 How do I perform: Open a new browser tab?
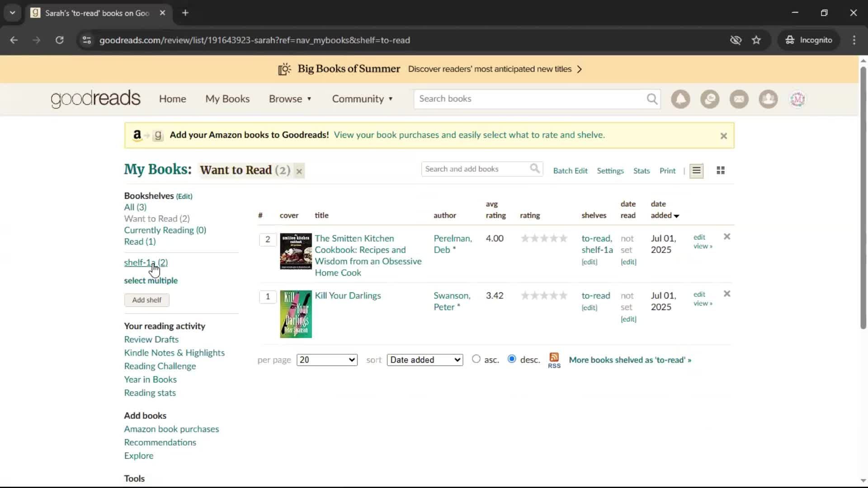point(185,13)
